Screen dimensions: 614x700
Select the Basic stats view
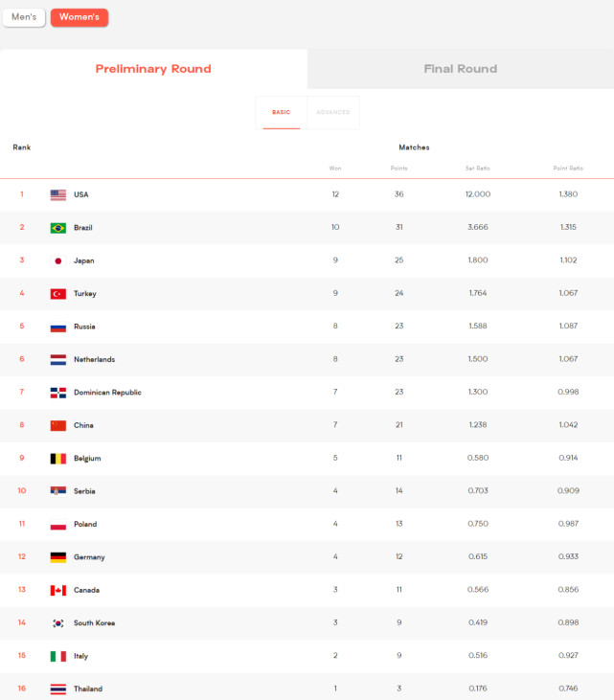tap(282, 112)
